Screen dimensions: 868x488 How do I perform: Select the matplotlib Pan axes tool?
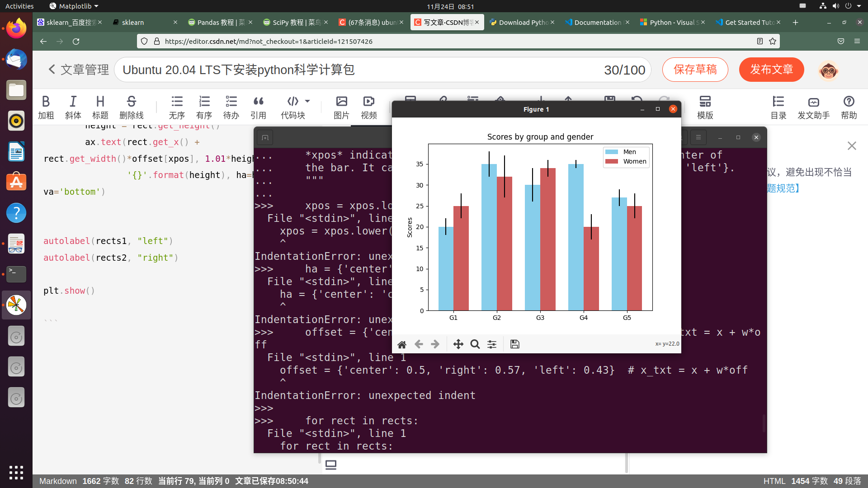[458, 344]
